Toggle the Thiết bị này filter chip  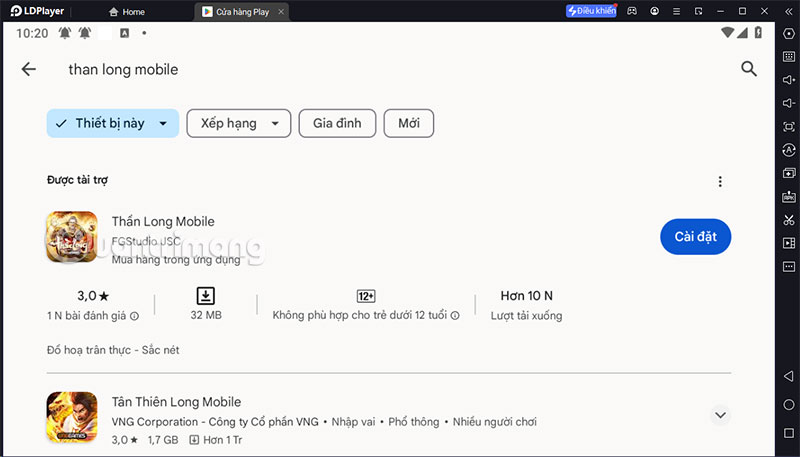point(113,123)
